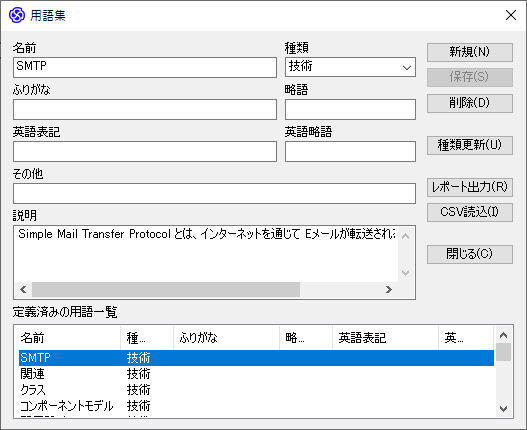Click the ふりがな column header in list
The width and height of the screenshot is (527, 430).
coord(226,338)
